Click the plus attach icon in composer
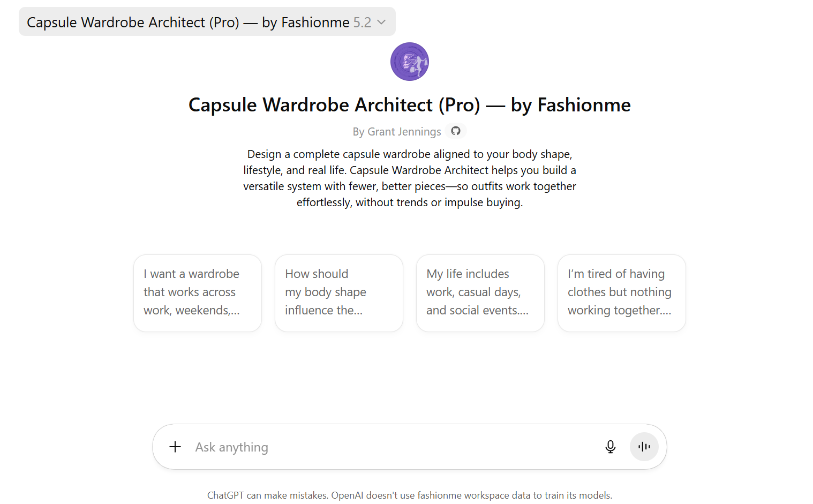The height and width of the screenshot is (504, 813). (175, 447)
